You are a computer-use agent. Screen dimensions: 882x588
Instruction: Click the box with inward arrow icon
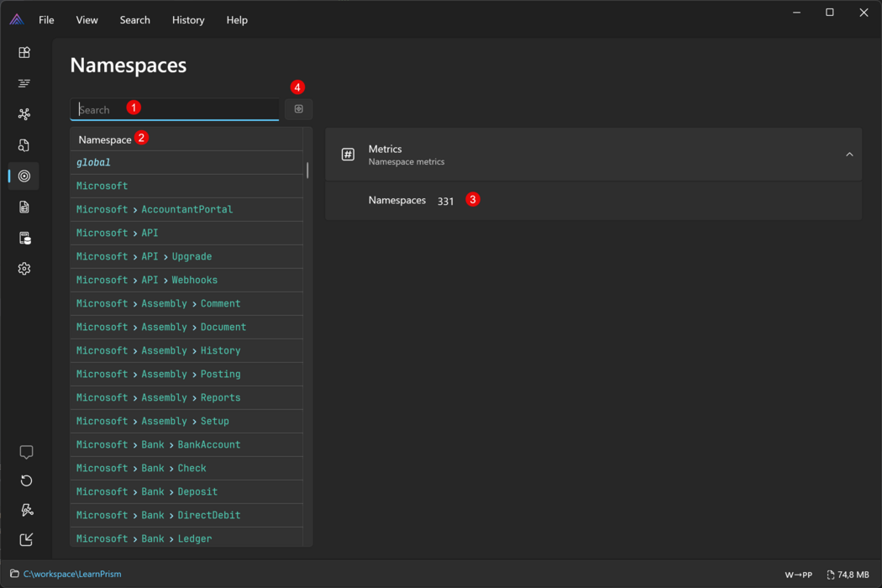click(x=26, y=539)
